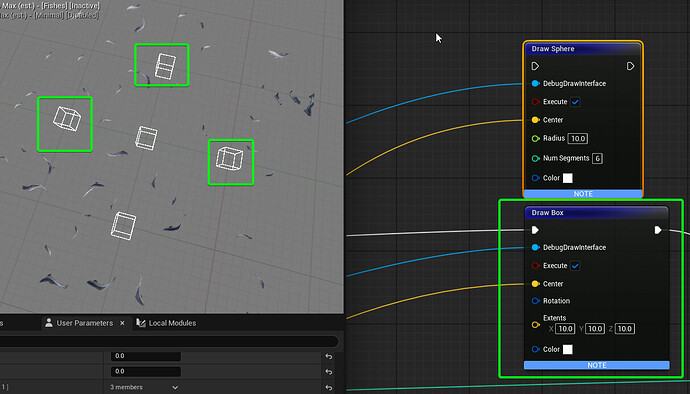Click the Draw Sphere Center pin

pos(536,120)
